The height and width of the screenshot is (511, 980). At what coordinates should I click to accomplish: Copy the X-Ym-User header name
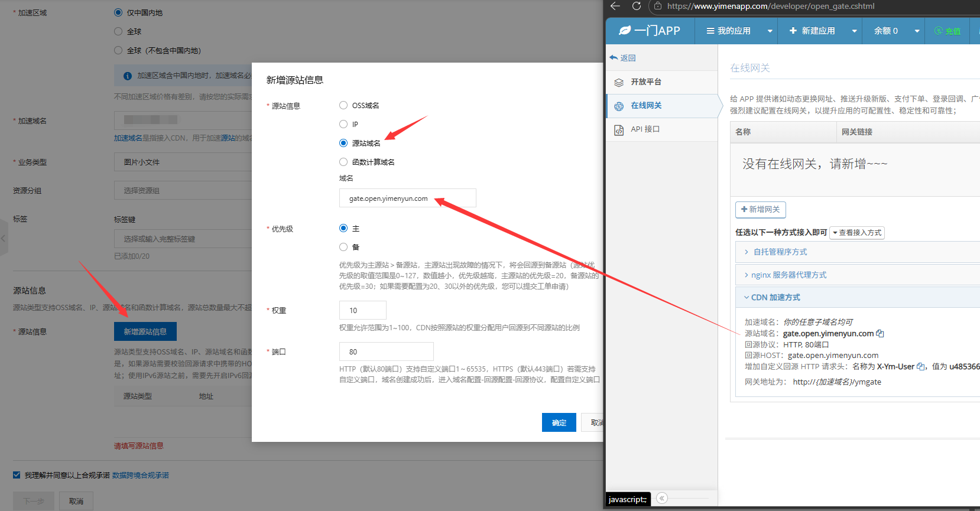point(921,367)
